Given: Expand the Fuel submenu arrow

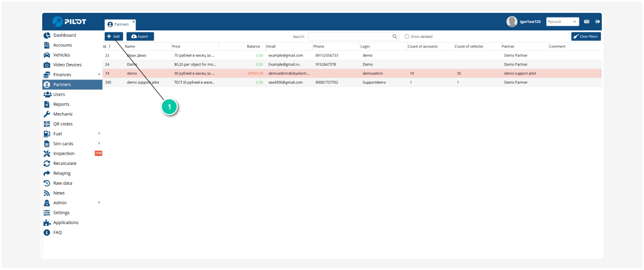Looking at the screenshot, I should [x=99, y=133].
